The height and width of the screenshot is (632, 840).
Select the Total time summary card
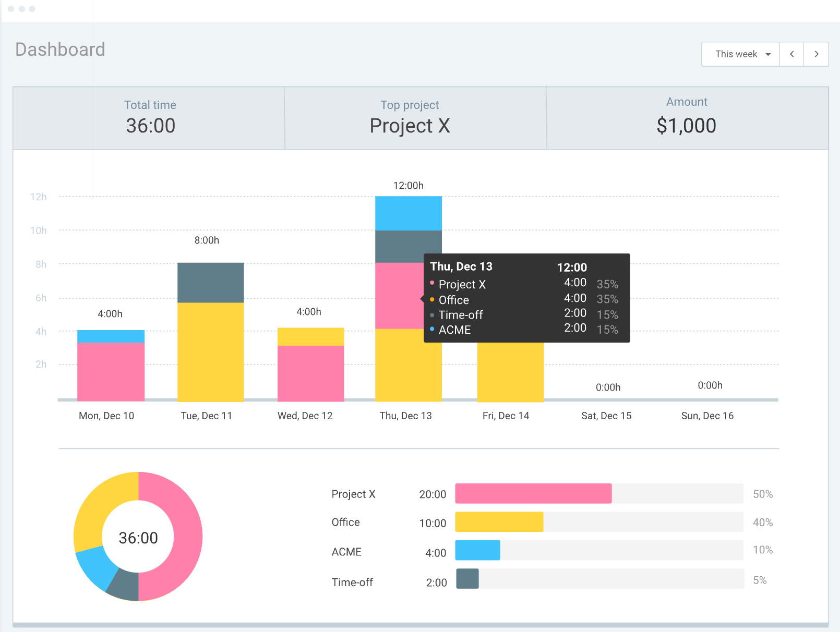[x=150, y=117]
